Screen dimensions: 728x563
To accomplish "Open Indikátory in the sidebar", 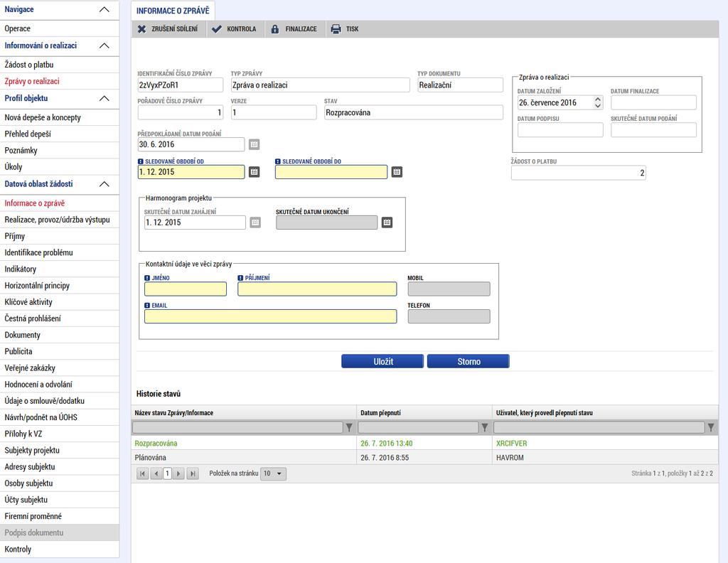I will pyautogui.click(x=60, y=269).
